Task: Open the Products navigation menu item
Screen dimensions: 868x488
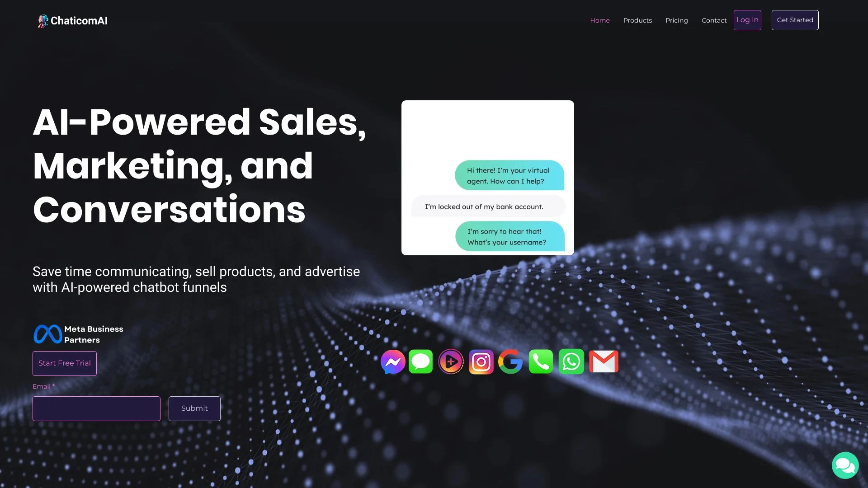Action: point(637,20)
